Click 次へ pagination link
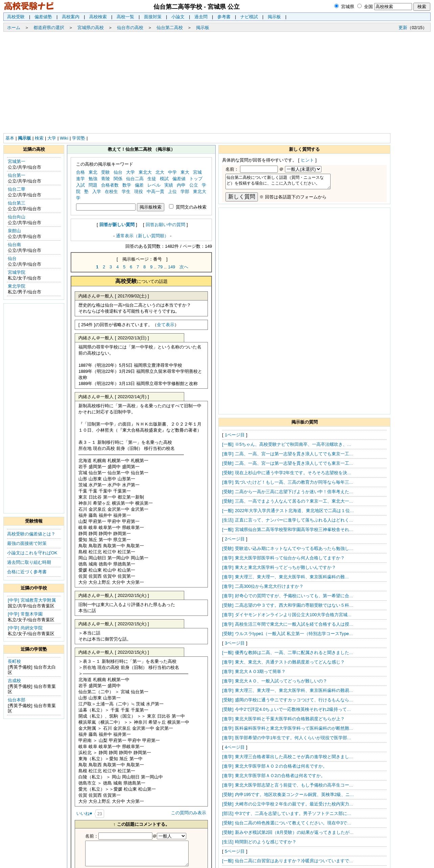434x868 pixels. pos(184,267)
